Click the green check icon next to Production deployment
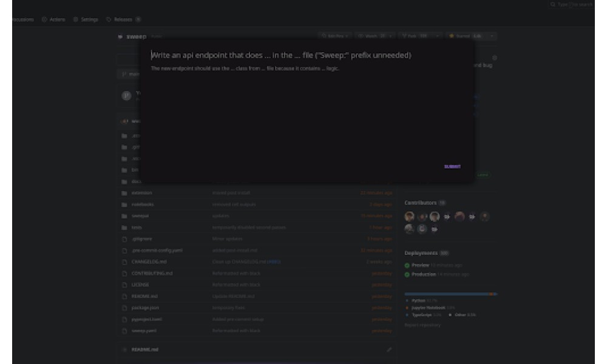The height and width of the screenshot is (364, 607). pos(407,275)
